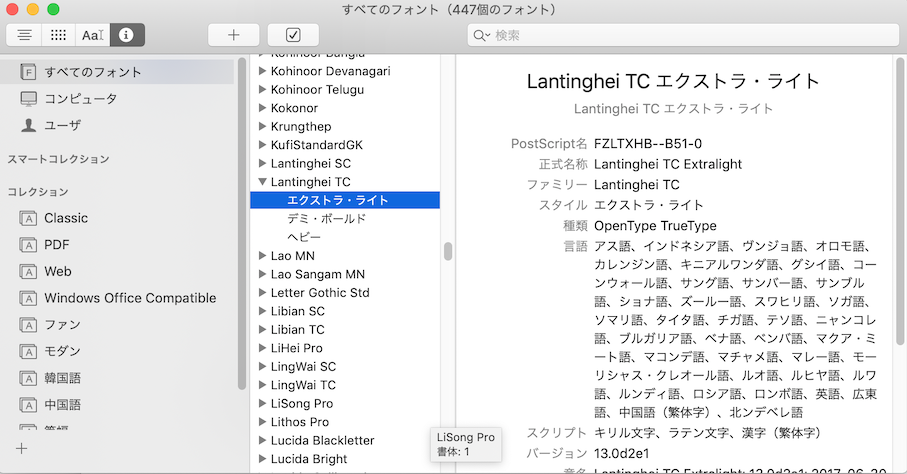The height and width of the screenshot is (474, 907).
Task: Click the PostScript name FZLTXHB--B51-0
Action: (648, 144)
